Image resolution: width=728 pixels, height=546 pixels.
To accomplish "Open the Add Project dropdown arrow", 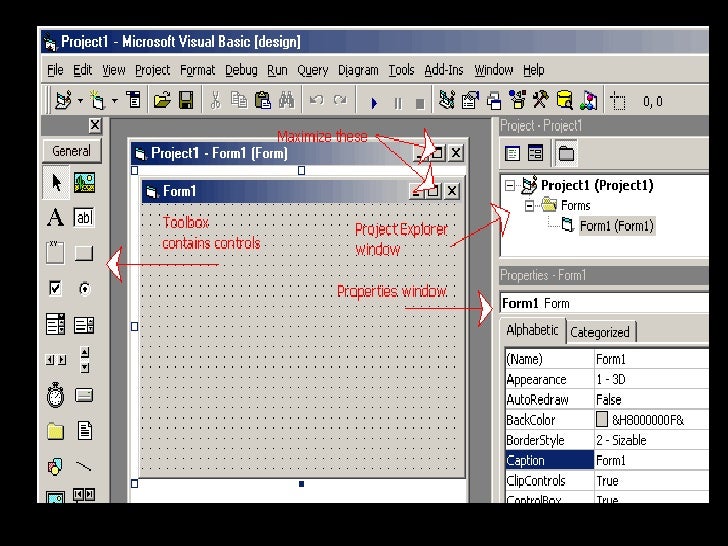I will pos(80,100).
